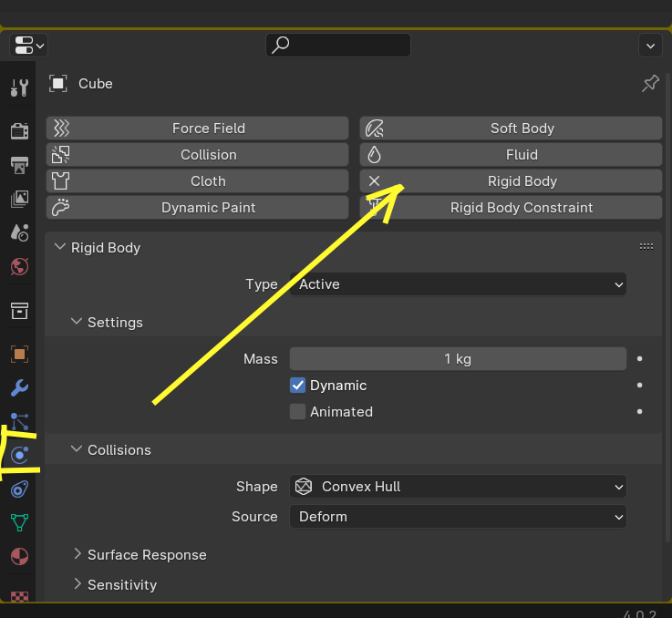Add Cloth physics to the object
The width and height of the screenshot is (672, 618).
click(197, 181)
